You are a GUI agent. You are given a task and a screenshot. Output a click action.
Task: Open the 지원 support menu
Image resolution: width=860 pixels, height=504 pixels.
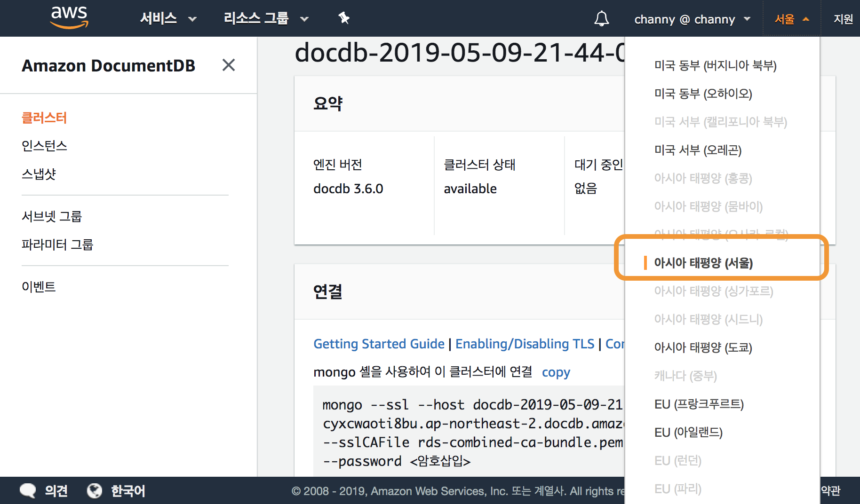843,19
